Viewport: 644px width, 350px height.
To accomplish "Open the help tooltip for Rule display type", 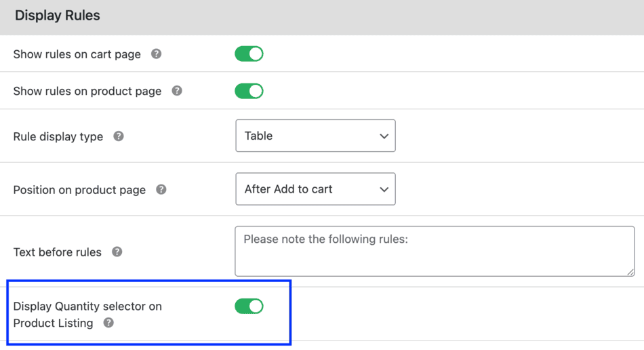I will tap(119, 136).
